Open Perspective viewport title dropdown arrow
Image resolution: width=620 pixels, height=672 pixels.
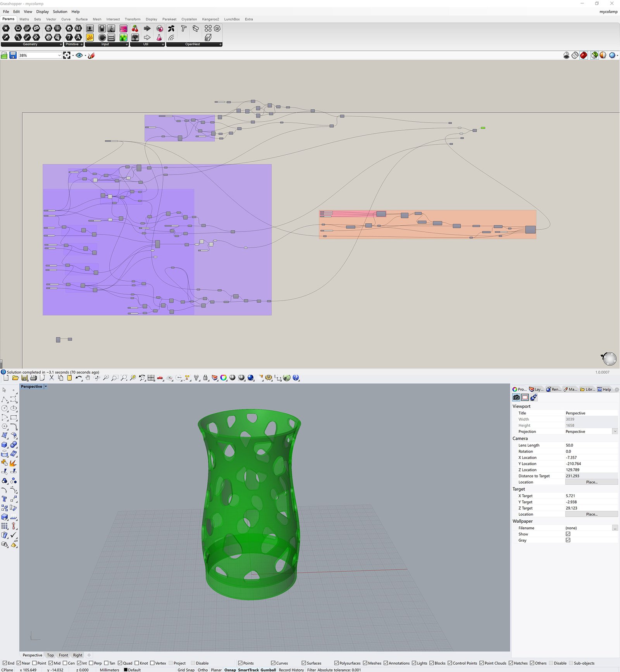coord(46,387)
